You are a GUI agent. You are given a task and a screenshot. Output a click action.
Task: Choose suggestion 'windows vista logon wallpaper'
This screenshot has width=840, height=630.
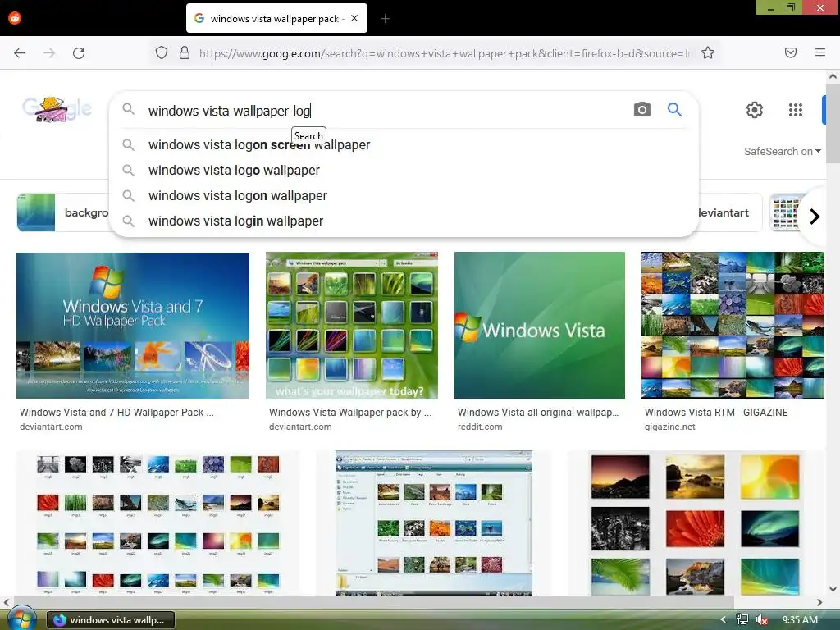tap(404, 195)
